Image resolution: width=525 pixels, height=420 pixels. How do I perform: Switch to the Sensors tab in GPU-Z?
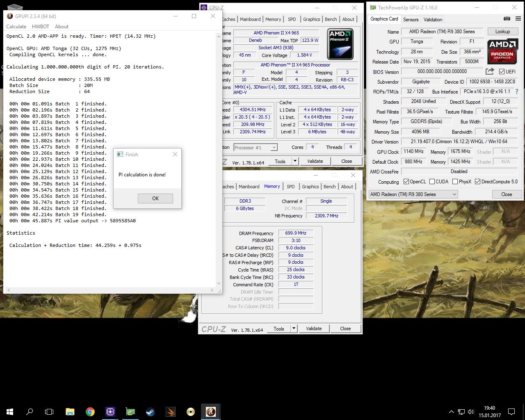click(411, 19)
